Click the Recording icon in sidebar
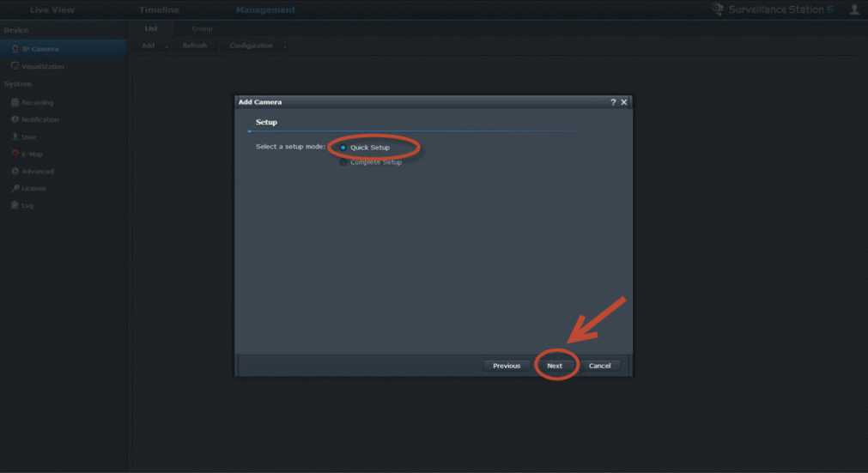 [x=15, y=102]
